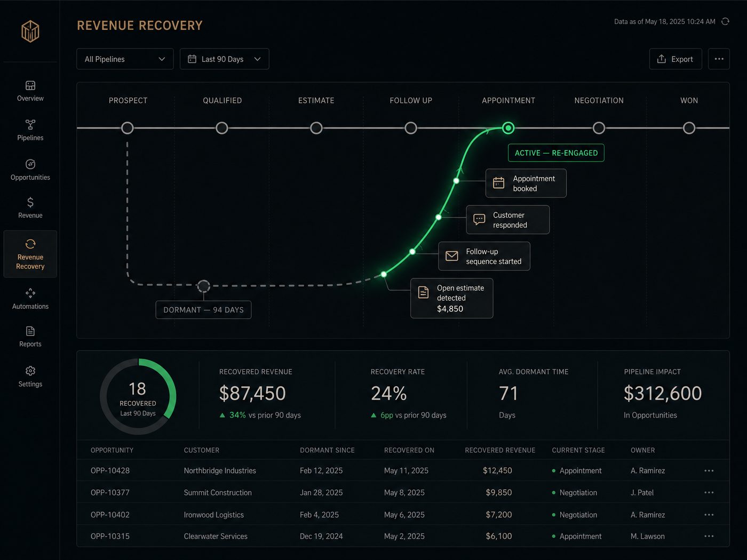The width and height of the screenshot is (747, 560).
Task: Click the Dormant — 94 Days label
Action: (203, 310)
